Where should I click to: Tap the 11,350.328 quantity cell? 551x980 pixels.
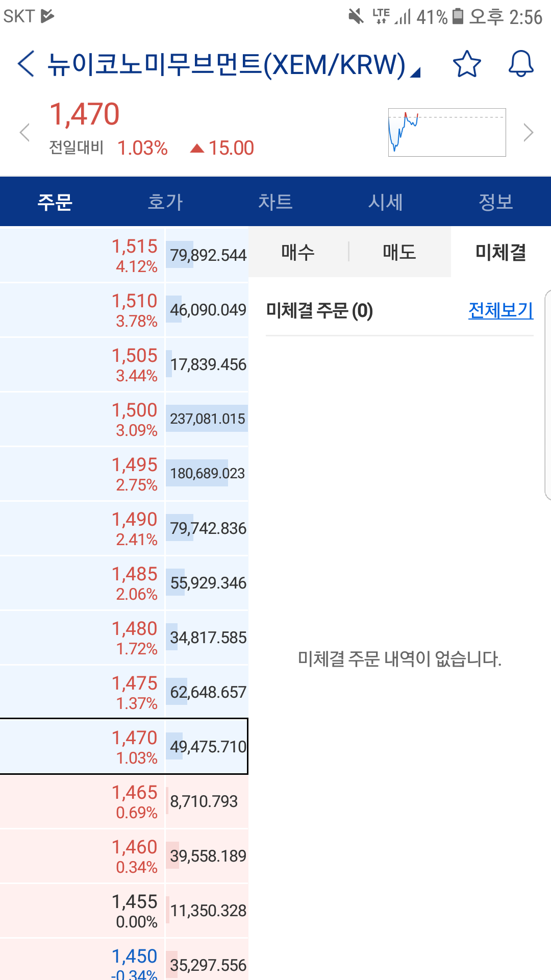(x=207, y=910)
